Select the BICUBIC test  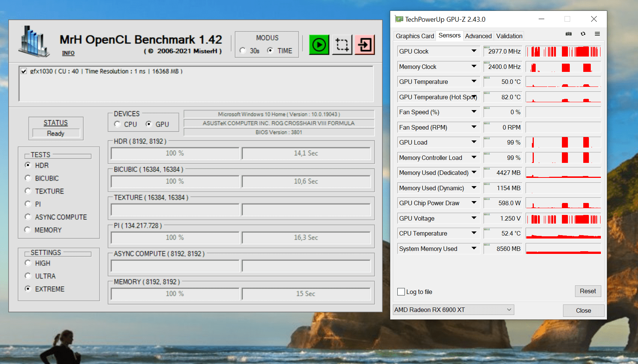click(x=28, y=178)
